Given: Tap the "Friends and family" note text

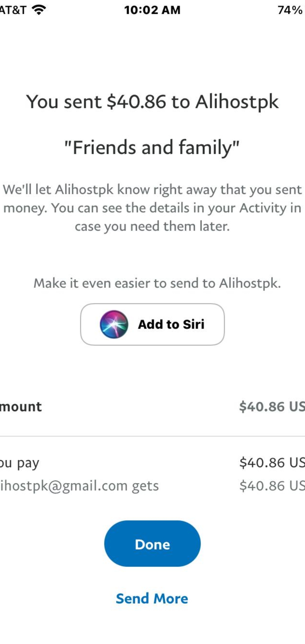Looking at the screenshot, I should 152,147.
